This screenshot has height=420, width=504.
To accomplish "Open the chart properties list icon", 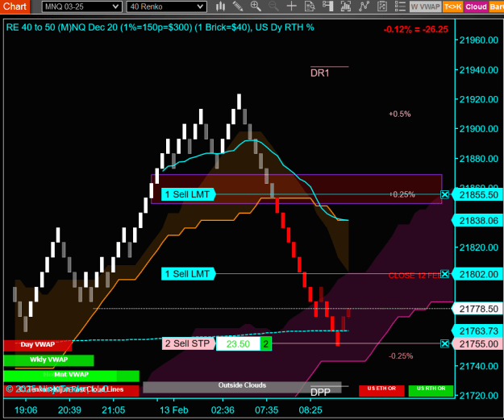I will point(400,6).
